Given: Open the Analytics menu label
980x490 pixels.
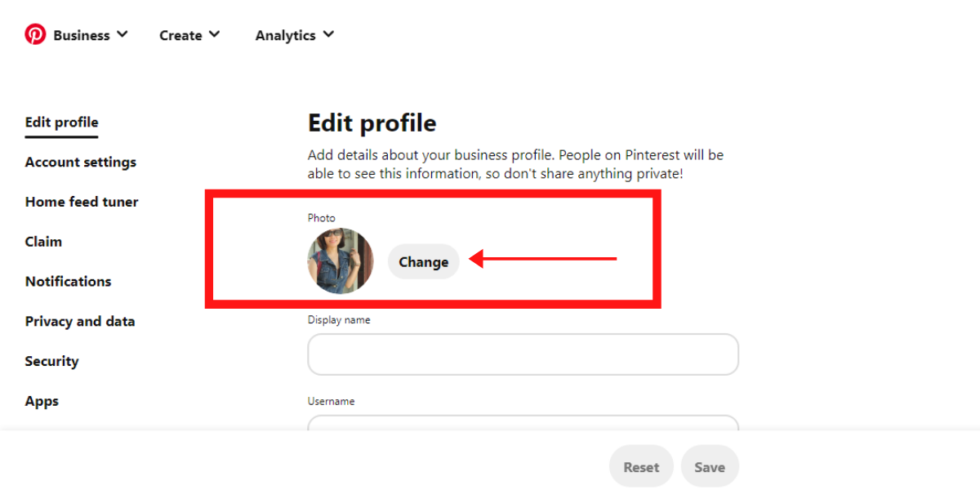Looking at the screenshot, I should [285, 35].
